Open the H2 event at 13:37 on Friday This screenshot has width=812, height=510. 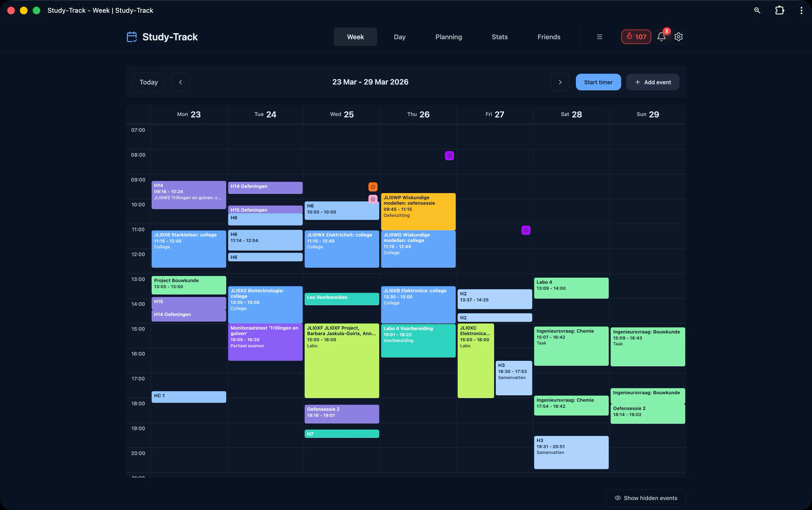point(495,299)
